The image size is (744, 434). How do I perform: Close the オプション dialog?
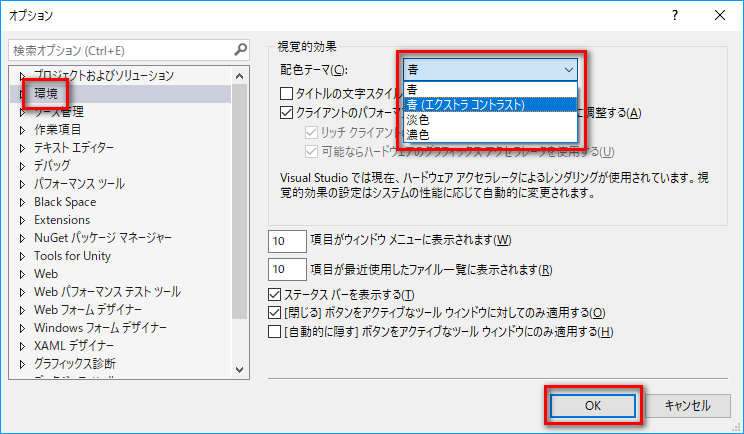point(720,15)
